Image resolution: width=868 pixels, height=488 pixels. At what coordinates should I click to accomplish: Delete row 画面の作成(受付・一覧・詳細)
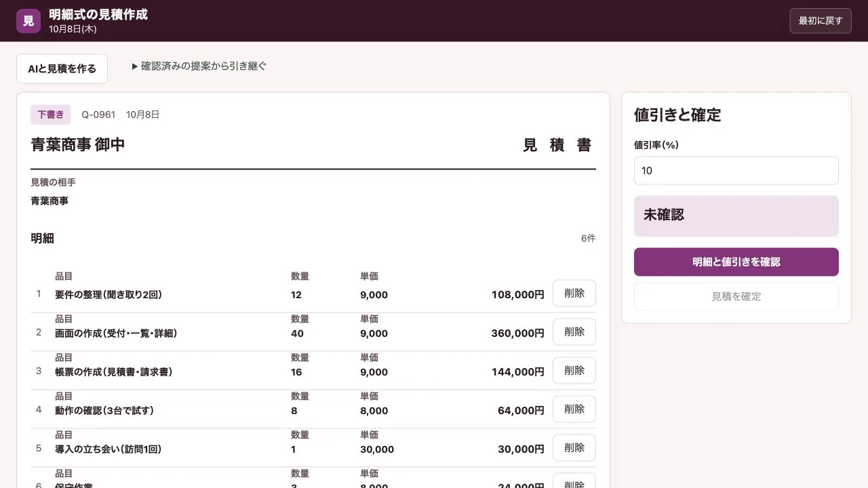(574, 332)
